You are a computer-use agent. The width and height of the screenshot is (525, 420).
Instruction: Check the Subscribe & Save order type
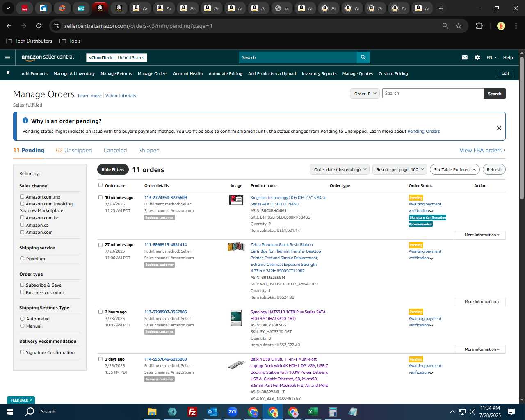point(22,285)
